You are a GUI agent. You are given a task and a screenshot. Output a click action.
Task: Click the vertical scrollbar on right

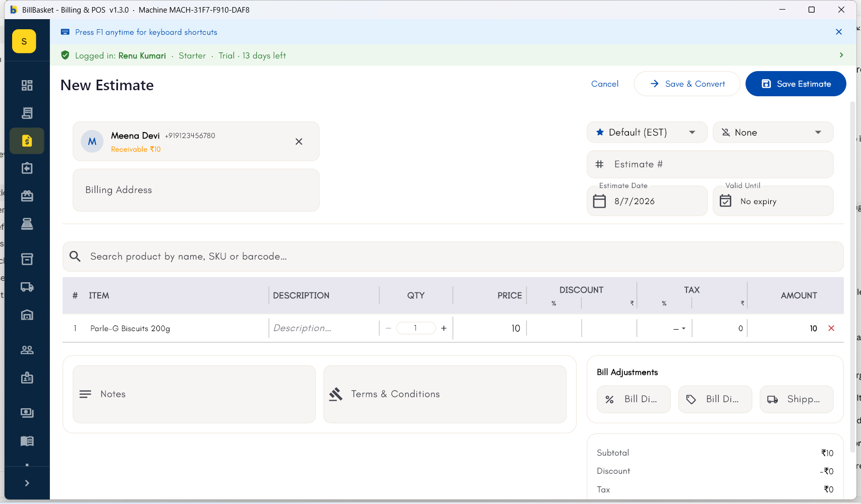click(853, 276)
